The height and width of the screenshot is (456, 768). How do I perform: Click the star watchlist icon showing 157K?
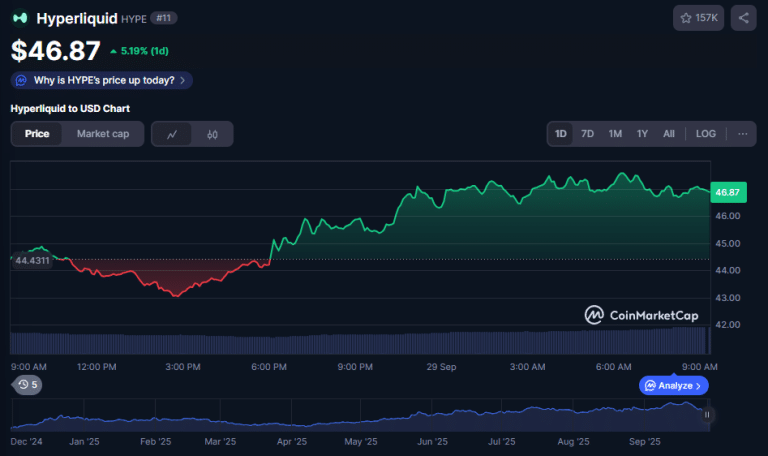[x=699, y=18]
